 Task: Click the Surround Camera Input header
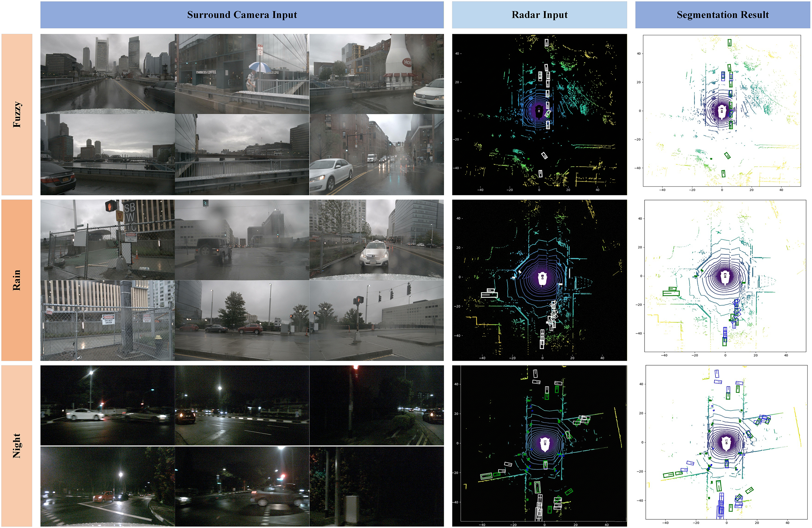[242, 15]
